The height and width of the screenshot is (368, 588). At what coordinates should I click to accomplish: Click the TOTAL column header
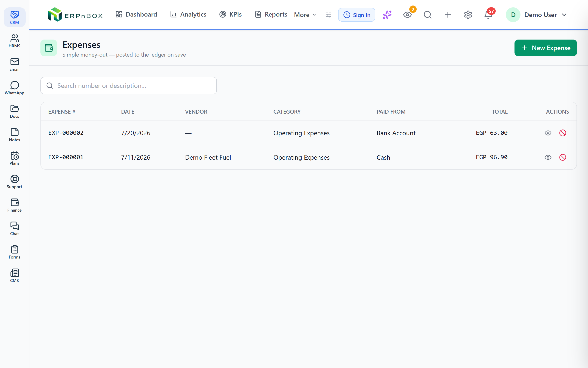[500, 112]
